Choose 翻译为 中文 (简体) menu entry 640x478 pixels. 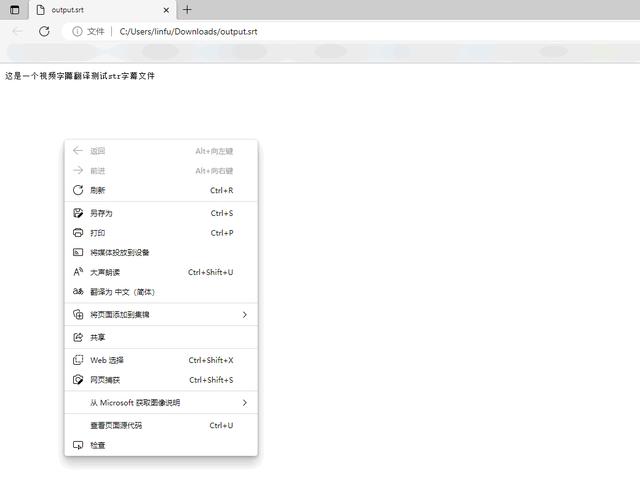[122, 292]
